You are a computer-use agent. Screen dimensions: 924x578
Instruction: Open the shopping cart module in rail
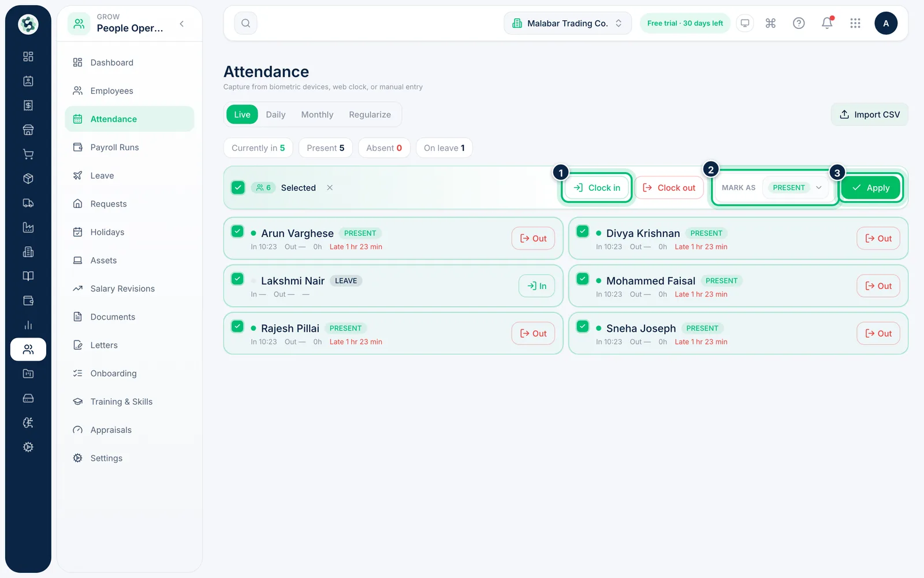(28, 154)
